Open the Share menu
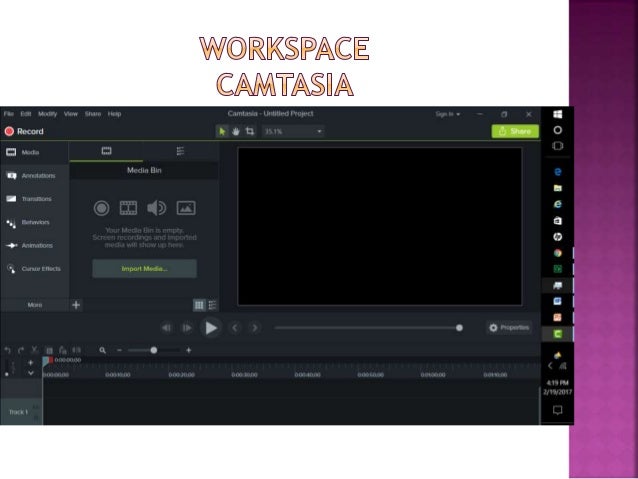 93,114
